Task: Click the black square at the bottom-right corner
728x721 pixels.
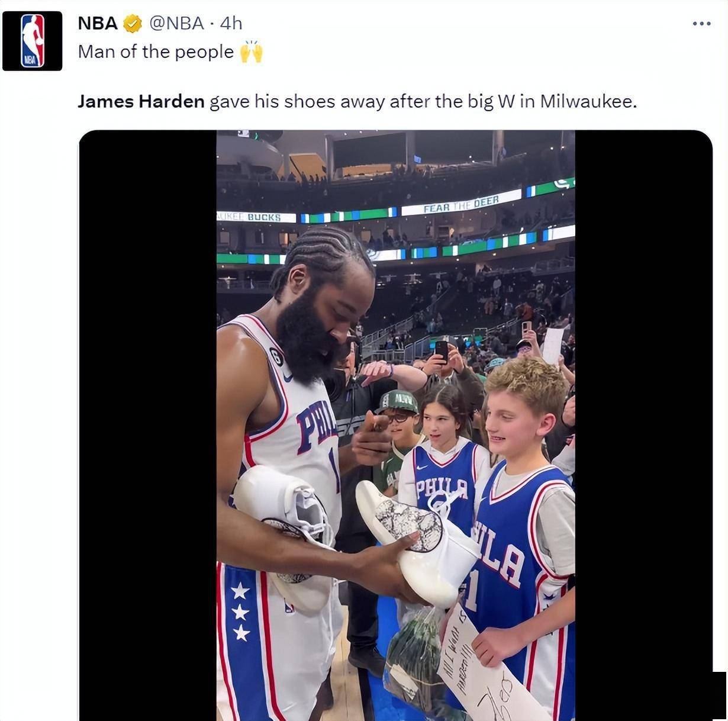Action: click(x=719, y=696)
